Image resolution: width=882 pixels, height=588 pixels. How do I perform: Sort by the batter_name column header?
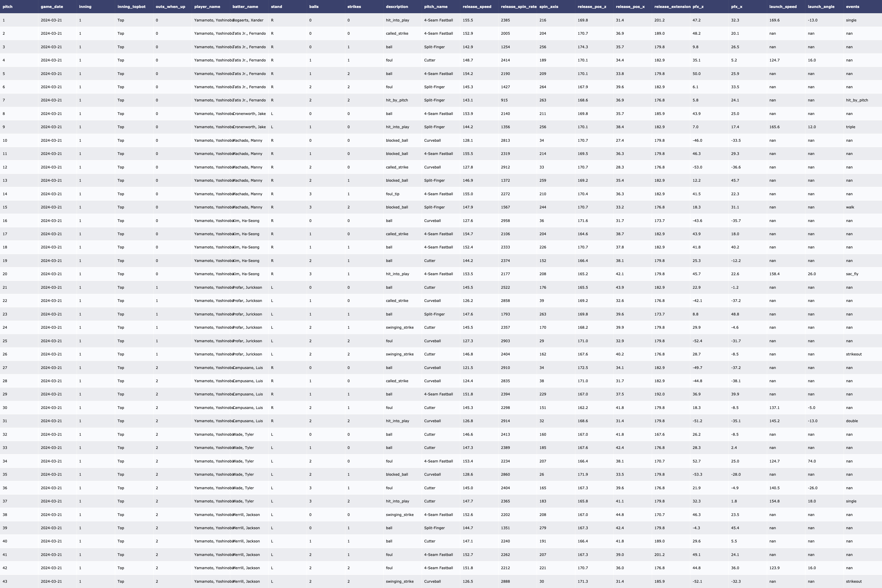click(245, 7)
